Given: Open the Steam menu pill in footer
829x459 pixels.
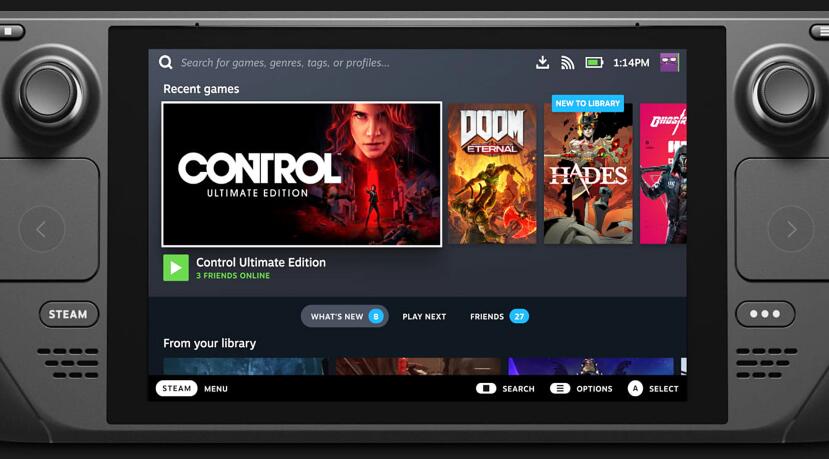Looking at the screenshot, I should [x=177, y=388].
